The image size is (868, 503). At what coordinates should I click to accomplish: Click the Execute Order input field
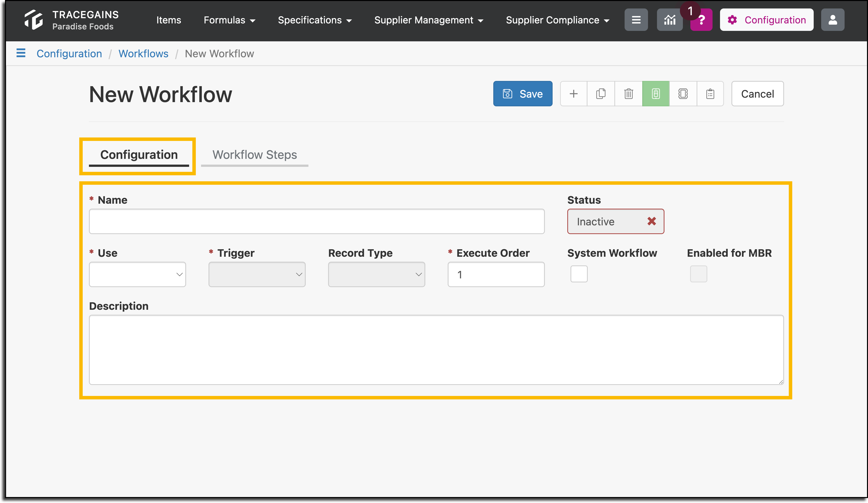(496, 274)
